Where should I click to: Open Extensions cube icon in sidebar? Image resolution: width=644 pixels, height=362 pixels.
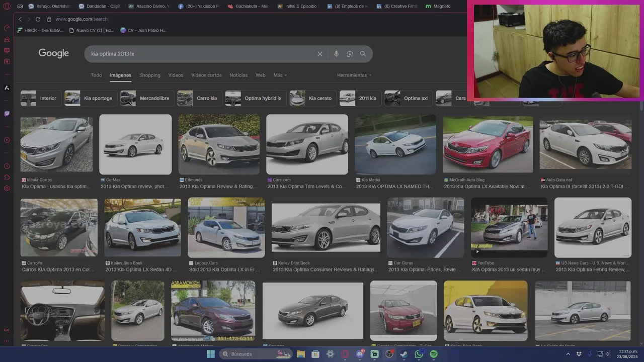7,177
